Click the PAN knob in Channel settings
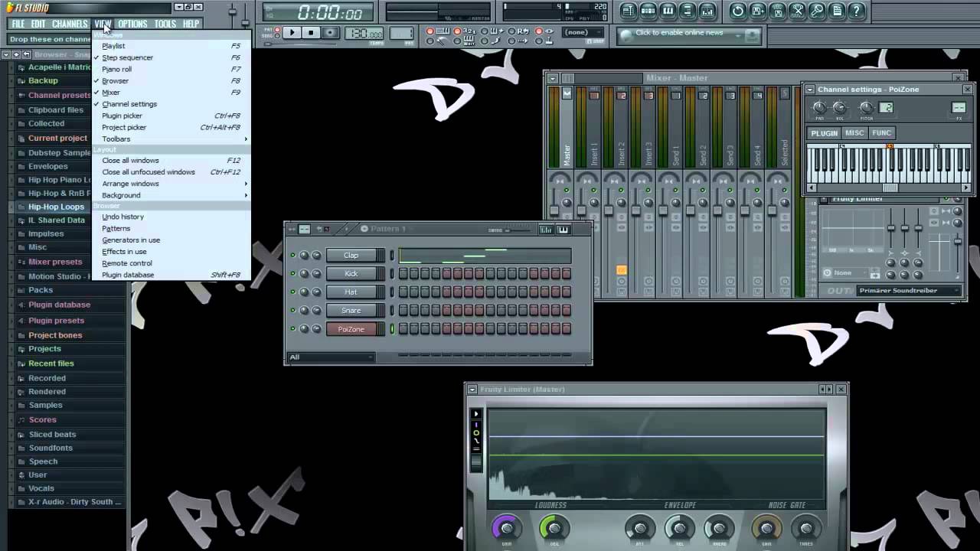This screenshot has height=551, width=980. click(820, 108)
